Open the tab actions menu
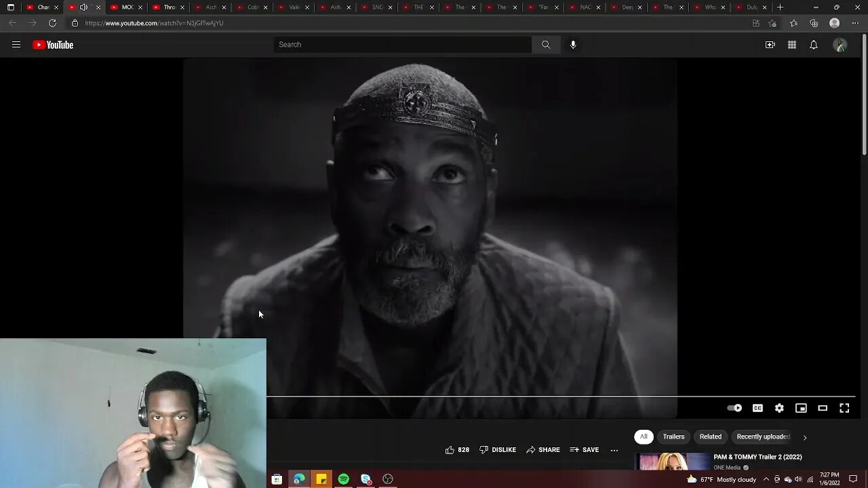 (11, 7)
